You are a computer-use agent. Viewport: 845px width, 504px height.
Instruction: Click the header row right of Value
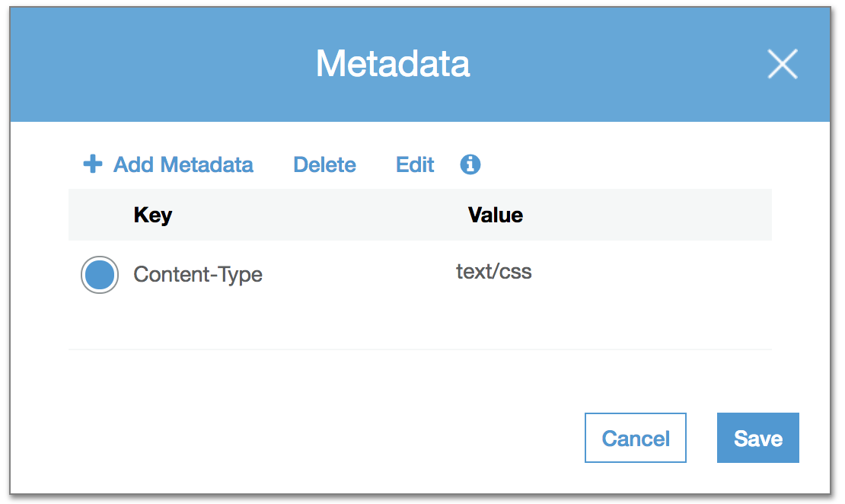pos(647,215)
